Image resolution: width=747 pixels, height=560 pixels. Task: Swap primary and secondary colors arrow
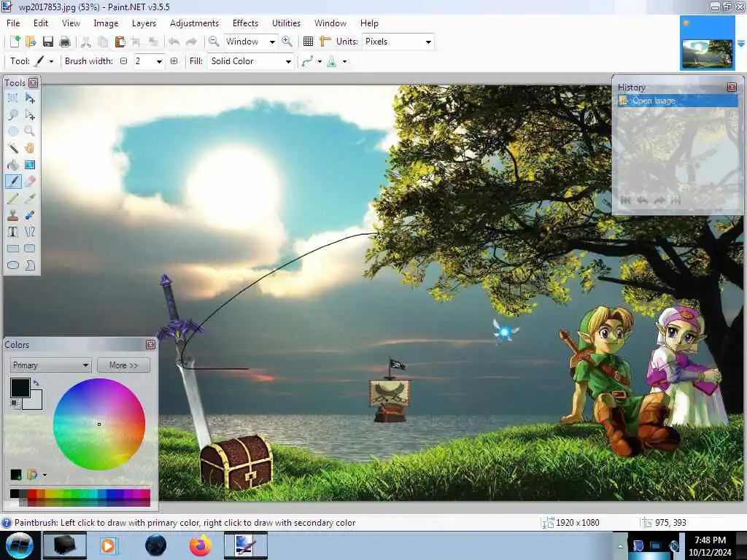click(x=36, y=382)
